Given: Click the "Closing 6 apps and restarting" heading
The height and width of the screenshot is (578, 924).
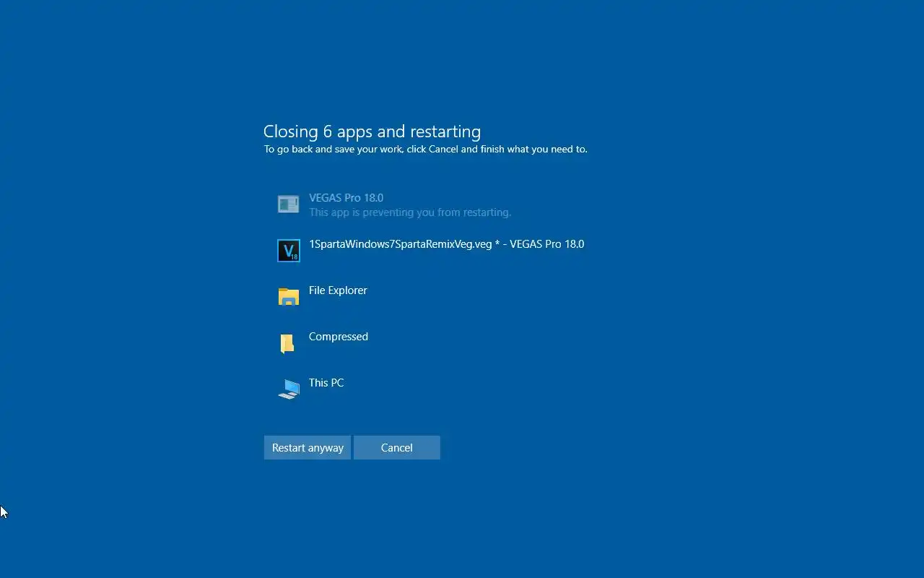Looking at the screenshot, I should [372, 131].
